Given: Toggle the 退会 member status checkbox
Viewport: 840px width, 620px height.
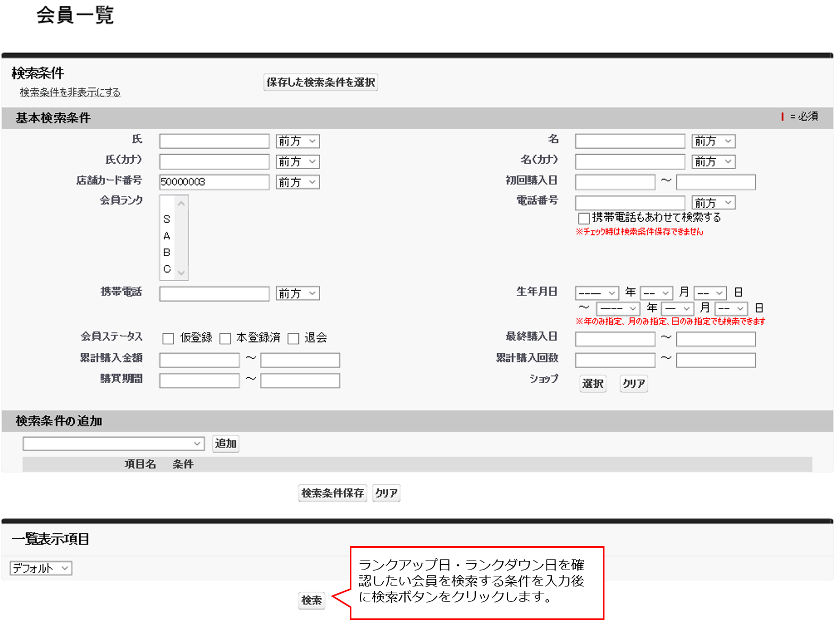Looking at the screenshot, I should tap(293, 338).
